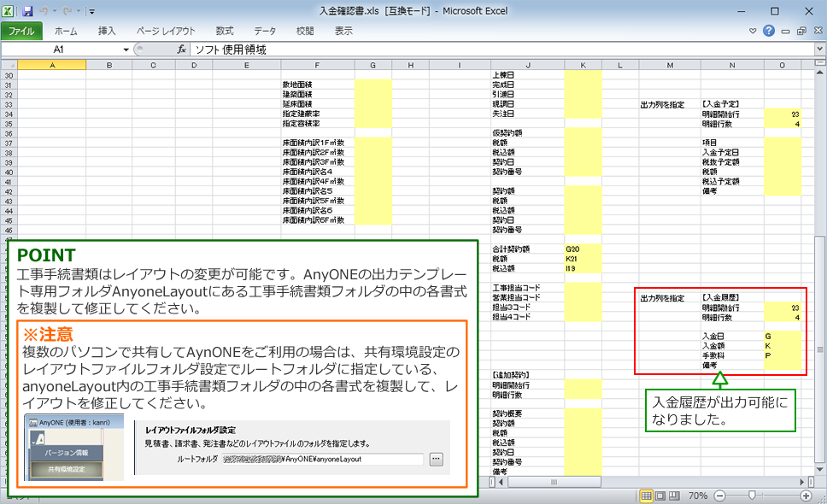The height and width of the screenshot is (504, 827).
Task: Click the zoom in plus button
Action: (x=806, y=495)
